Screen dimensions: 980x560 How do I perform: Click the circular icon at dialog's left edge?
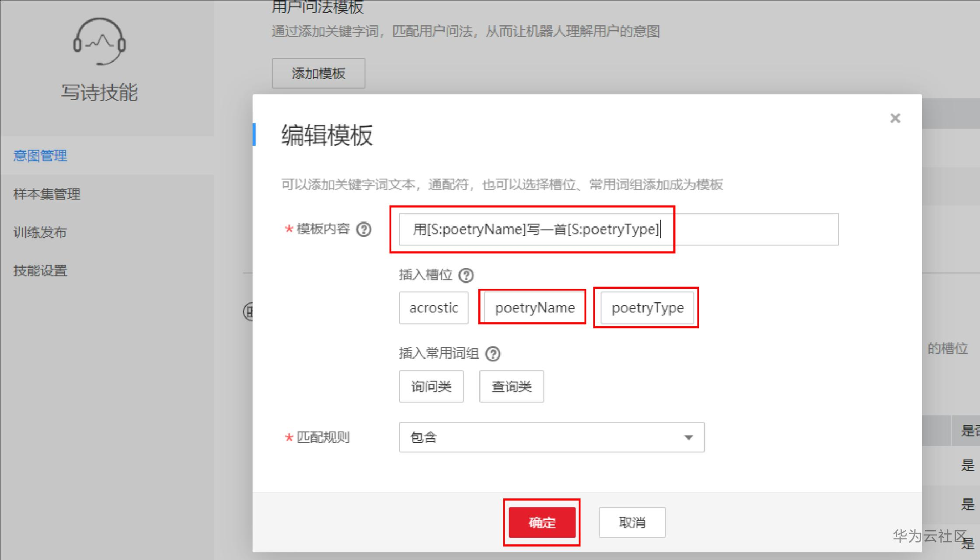[248, 312]
